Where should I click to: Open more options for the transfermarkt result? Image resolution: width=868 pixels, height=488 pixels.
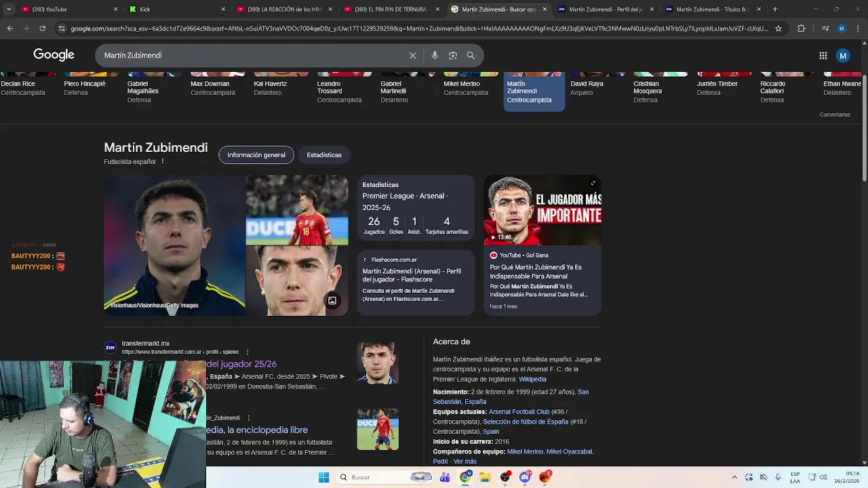coord(248,352)
